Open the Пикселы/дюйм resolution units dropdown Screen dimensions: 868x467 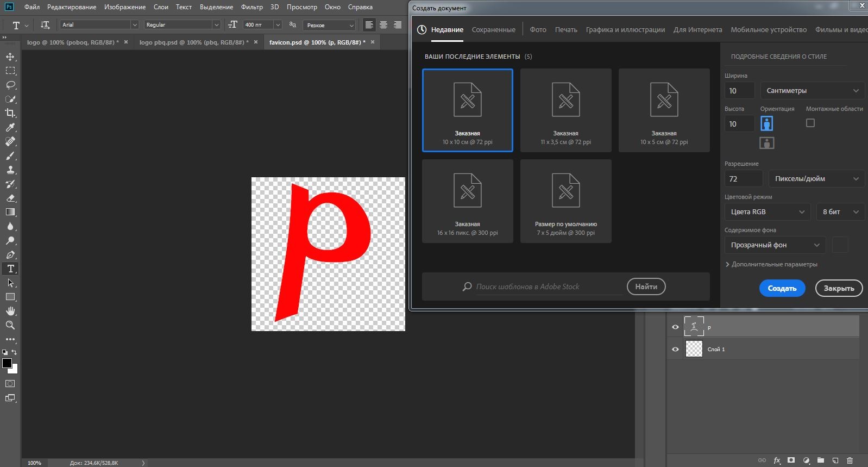816,179
